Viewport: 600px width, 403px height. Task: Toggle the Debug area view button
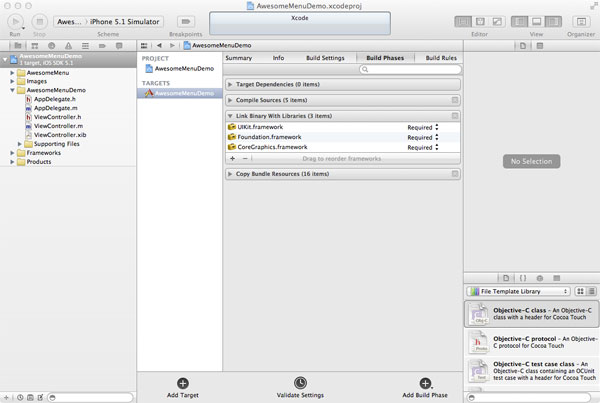tap(536, 21)
